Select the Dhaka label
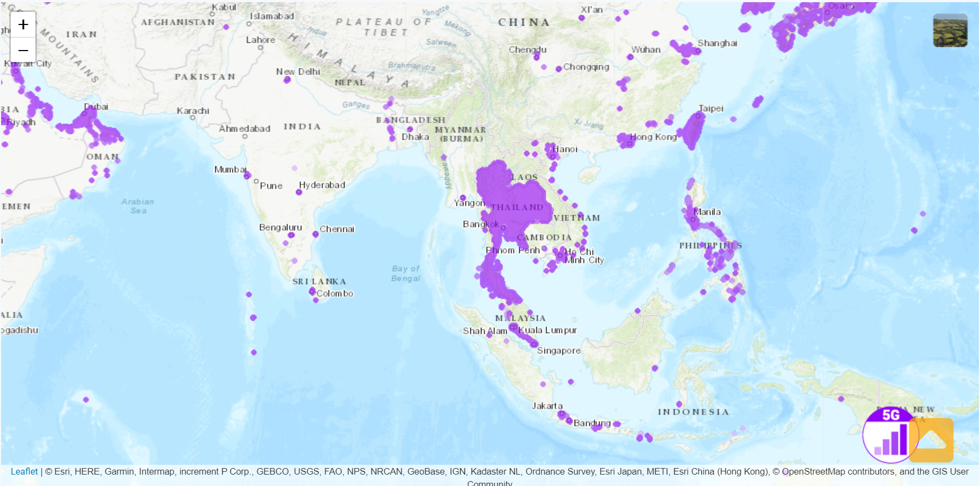The height and width of the screenshot is (486, 980). tap(415, 137)
